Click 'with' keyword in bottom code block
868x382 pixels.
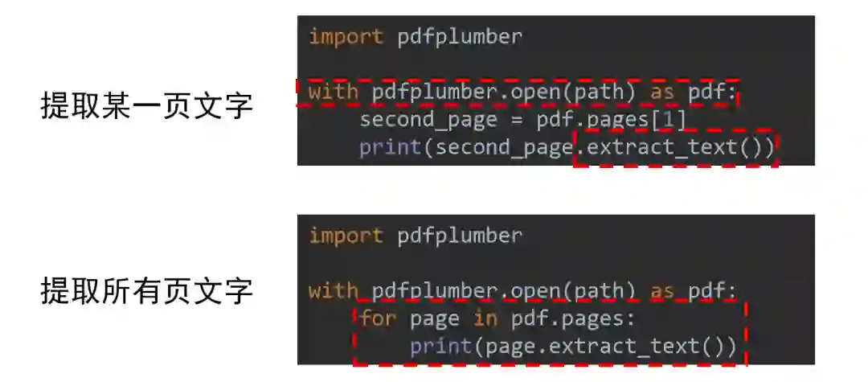pyautogui.click(x=334, y=291)
